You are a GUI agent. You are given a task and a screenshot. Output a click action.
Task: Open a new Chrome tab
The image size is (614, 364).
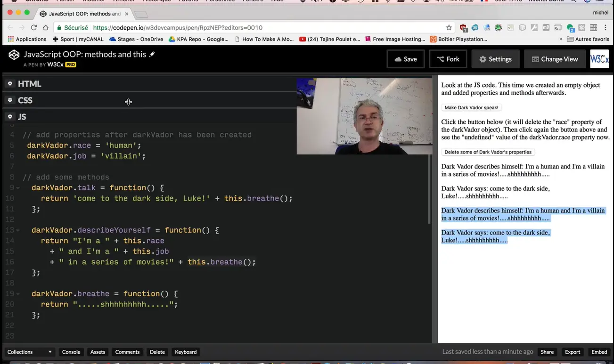coord(141,14)
